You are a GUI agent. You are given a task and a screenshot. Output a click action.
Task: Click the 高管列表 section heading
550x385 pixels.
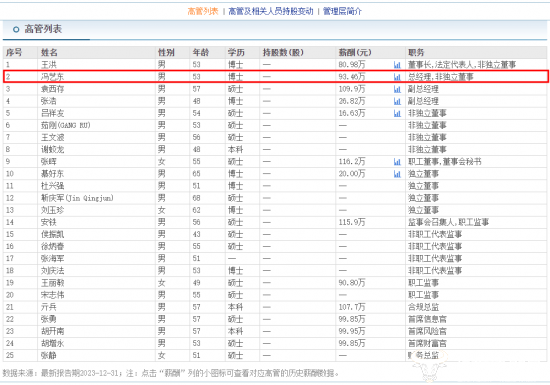click(x=43, y=29)
